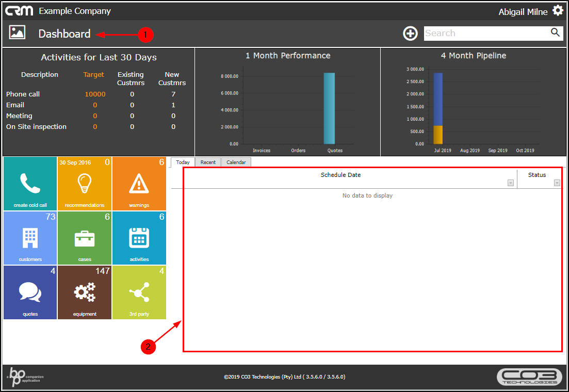
Task: Open the activities calendar tile
Action: click(139, 238)
